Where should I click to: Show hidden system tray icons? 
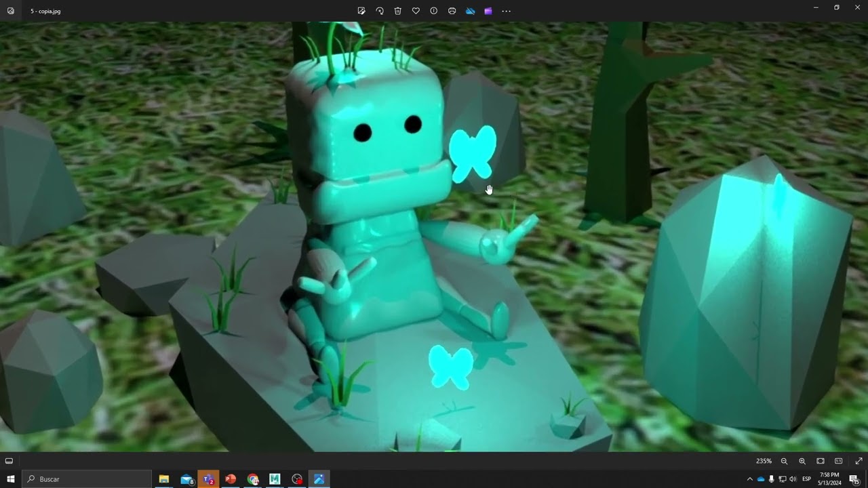click(749, 479)
